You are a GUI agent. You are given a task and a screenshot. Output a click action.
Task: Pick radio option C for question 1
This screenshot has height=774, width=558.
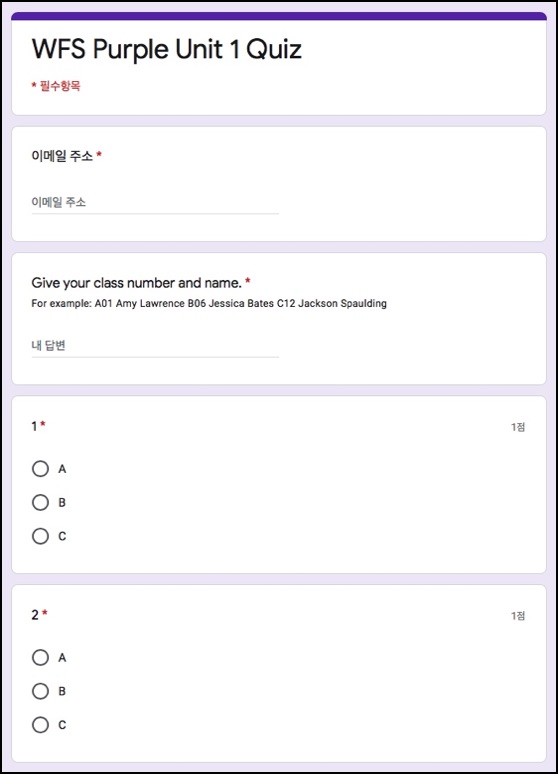(x=40, y=536)
